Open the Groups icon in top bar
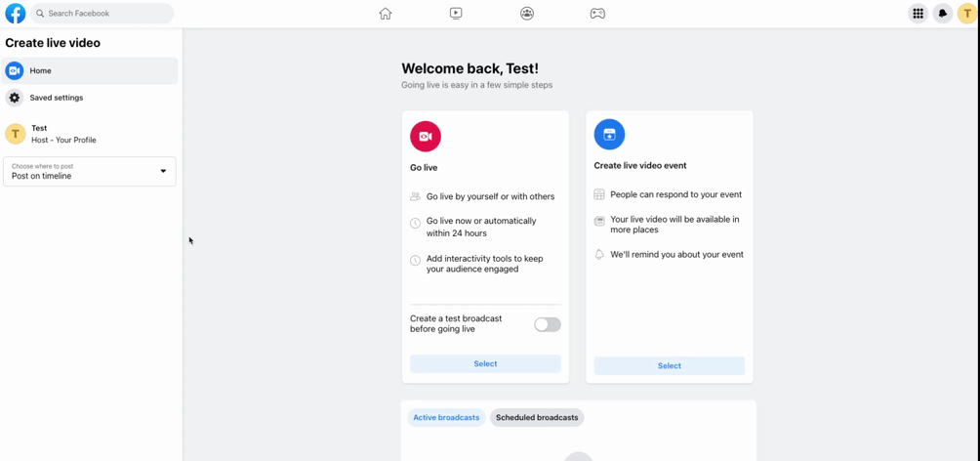This screenshot has height=461, width=980. [527, 14]
